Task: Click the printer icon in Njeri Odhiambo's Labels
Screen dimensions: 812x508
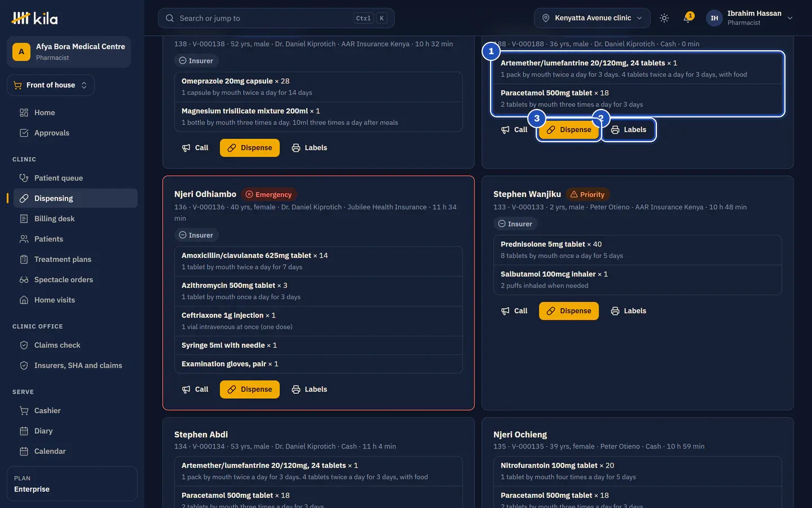Action: point(296,389)
